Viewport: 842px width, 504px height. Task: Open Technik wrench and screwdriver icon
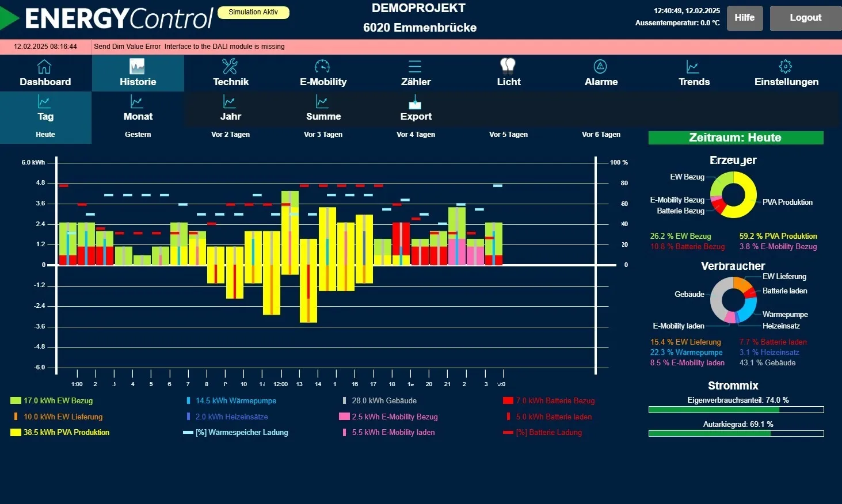[x=230, y=66]
